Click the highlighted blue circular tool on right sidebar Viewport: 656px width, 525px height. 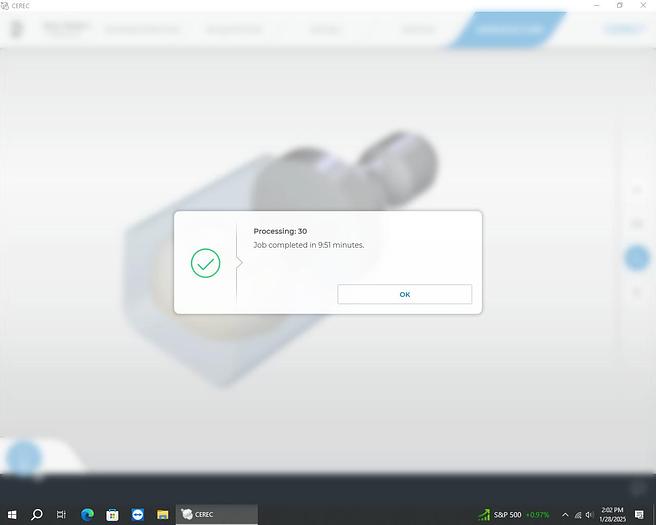click(x=636, y=258)
